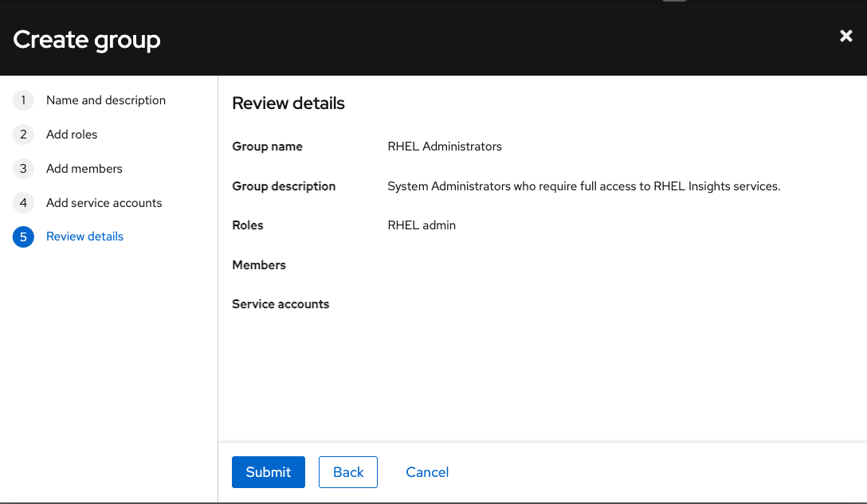The width and height of the screenshot is (867, 504).
Task: Navigate to Add members step
Action: pyautogui.click(x=84, y=169)
